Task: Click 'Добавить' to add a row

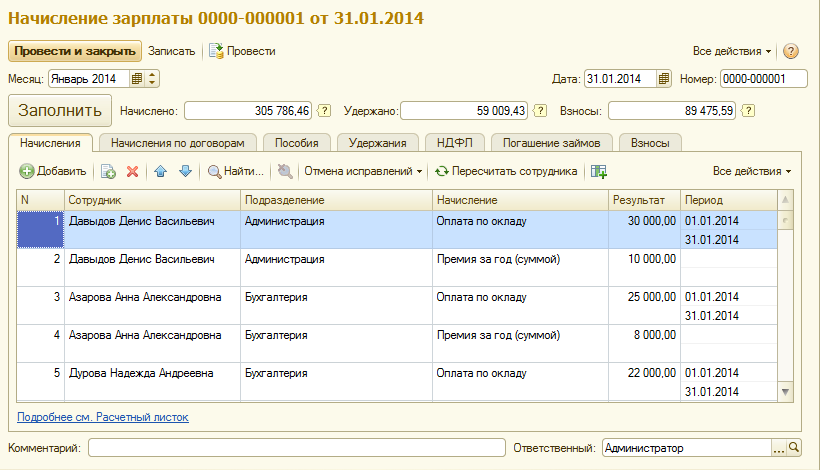Action: coord(53,171)
